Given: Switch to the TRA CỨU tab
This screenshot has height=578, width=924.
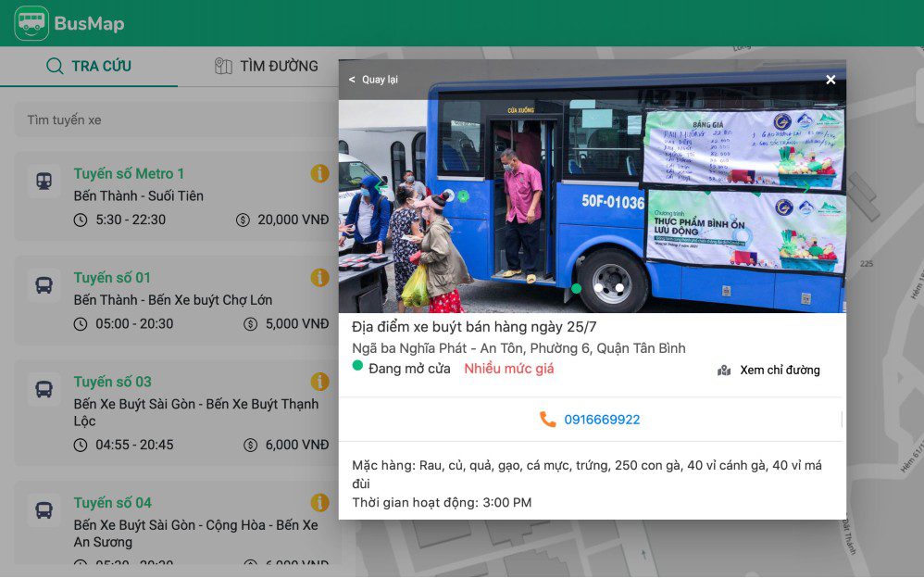Looking at the screenshot, I should [89, 67].
